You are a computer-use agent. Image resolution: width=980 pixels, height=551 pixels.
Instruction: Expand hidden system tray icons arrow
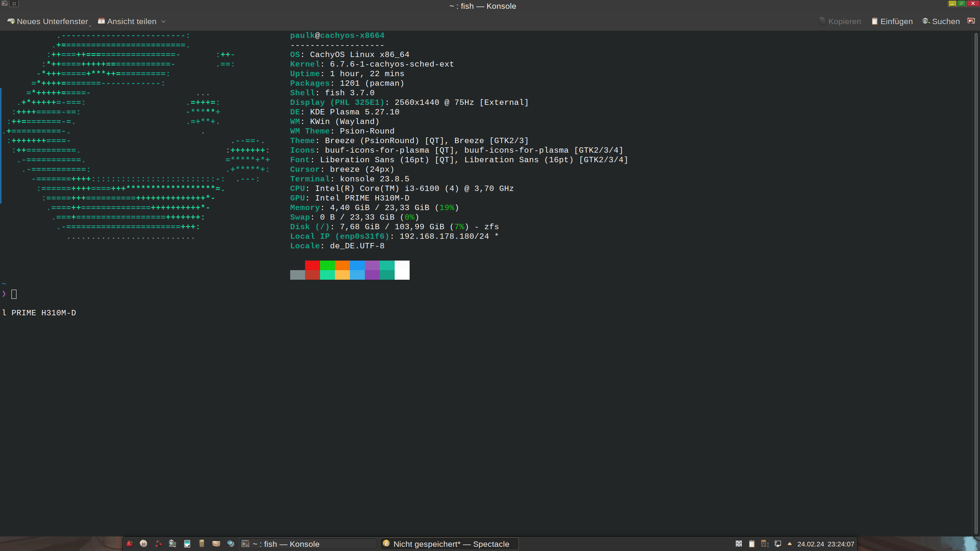[x=789, y=544]
